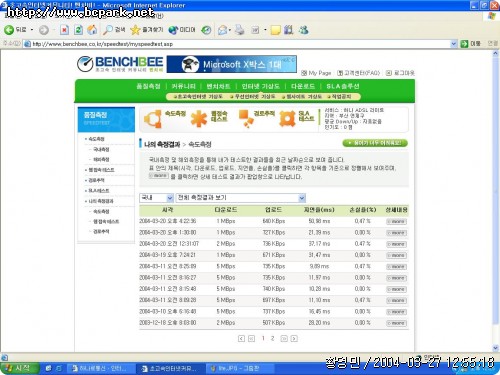Viewport: 500px width, 375px height.
Task: Click the 로그아웃 link
Action: click(400, 73)
